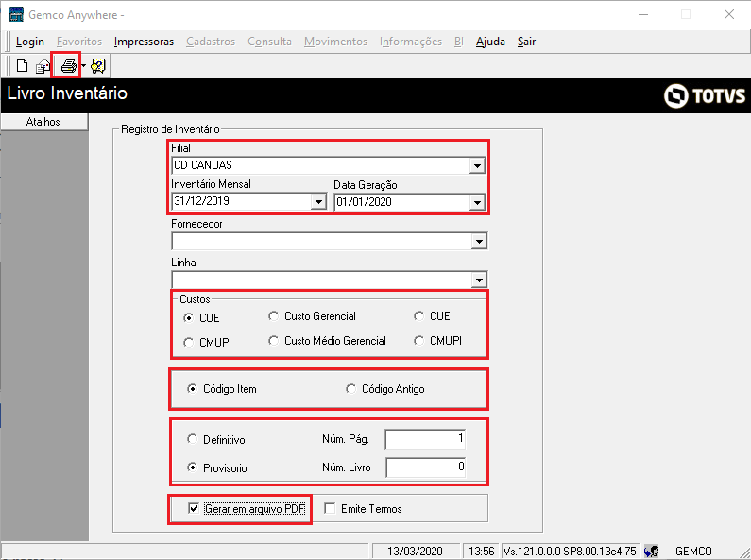This screenshot has height=560, width=751.
Task: Click the Livro Inventário heading
Action: pyautogui.click(x=67, y=93)
